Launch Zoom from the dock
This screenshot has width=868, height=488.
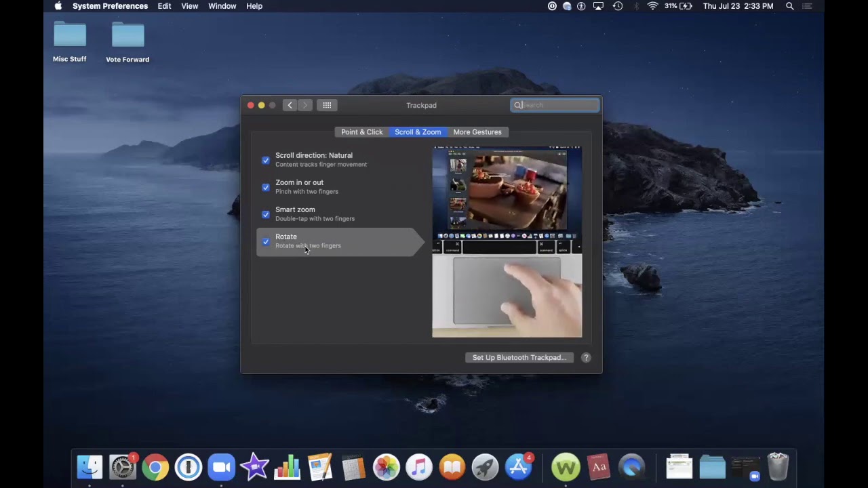click(x=221, y=467)
